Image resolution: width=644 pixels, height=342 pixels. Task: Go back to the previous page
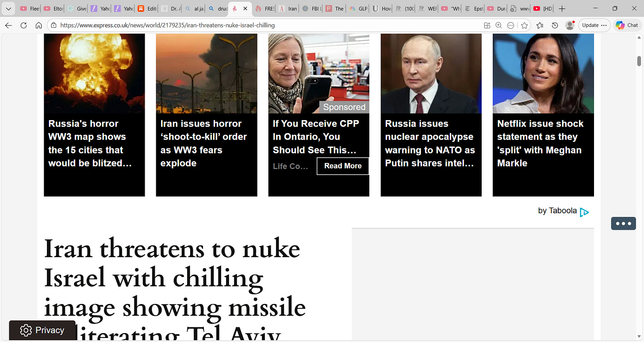point(8,25)
